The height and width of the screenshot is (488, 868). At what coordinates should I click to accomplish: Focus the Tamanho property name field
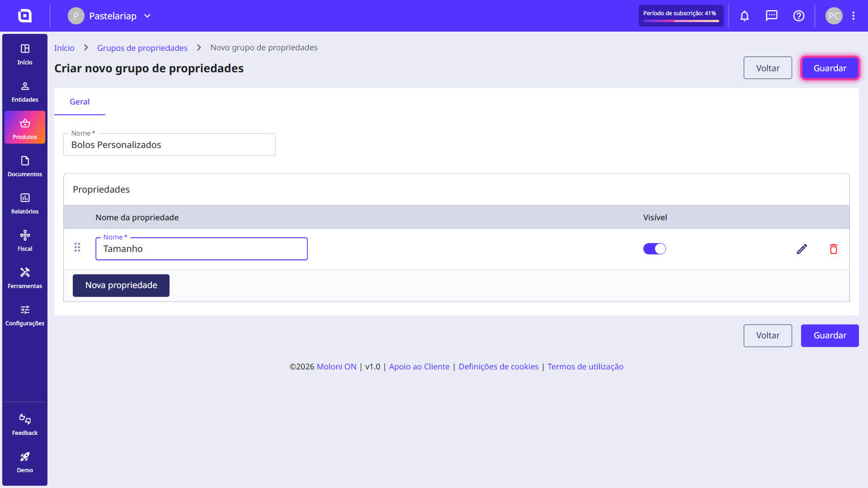(202, 249)
